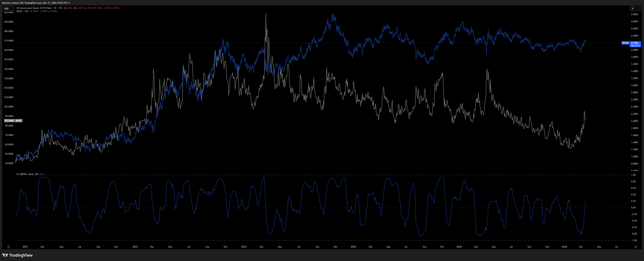
Task: Click the TradingView logo
Action: point(17,255)
